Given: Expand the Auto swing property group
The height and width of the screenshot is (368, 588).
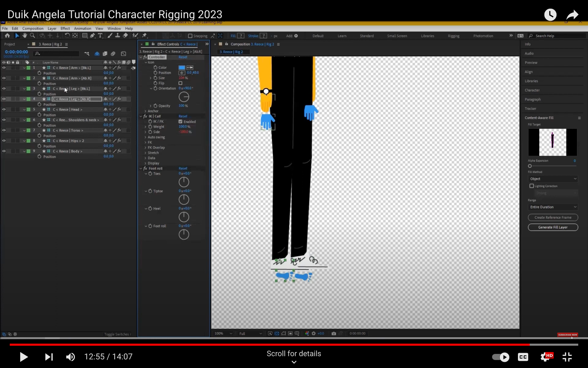Looking at the screenshot, I should coord(146,137).
